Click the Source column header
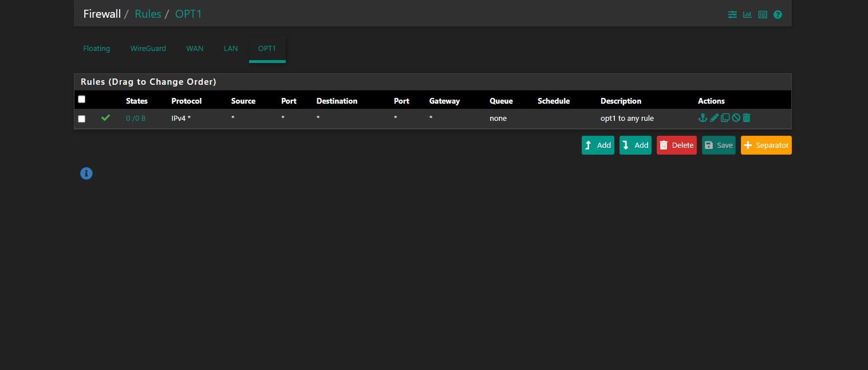 243,101
